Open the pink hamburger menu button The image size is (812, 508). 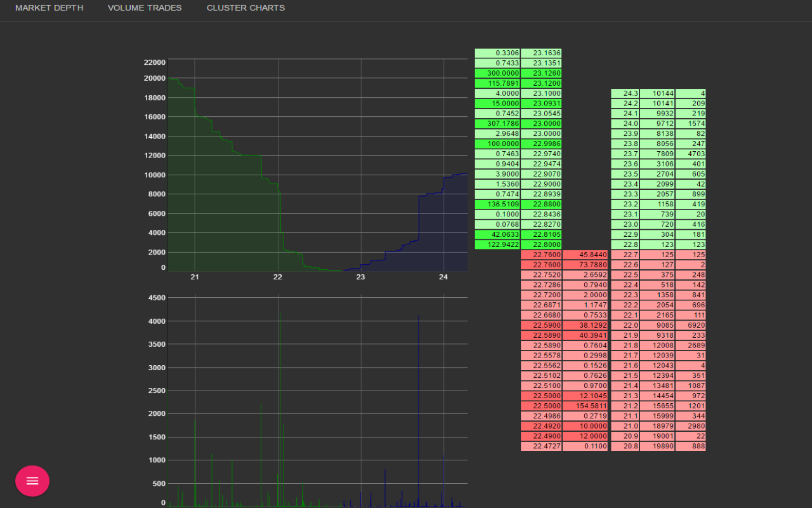click(32, 481)
